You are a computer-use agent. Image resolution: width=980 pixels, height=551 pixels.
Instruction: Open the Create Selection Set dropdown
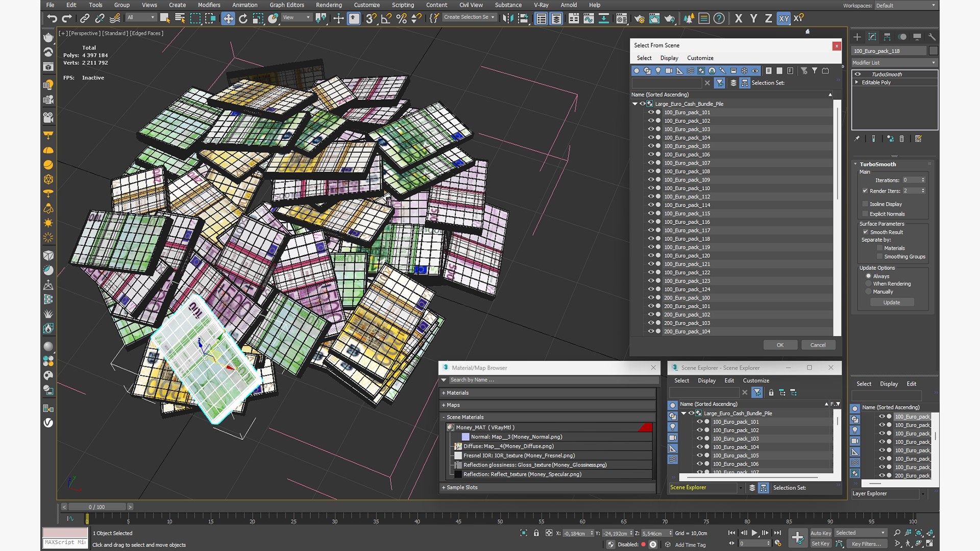tap(469, 17)
